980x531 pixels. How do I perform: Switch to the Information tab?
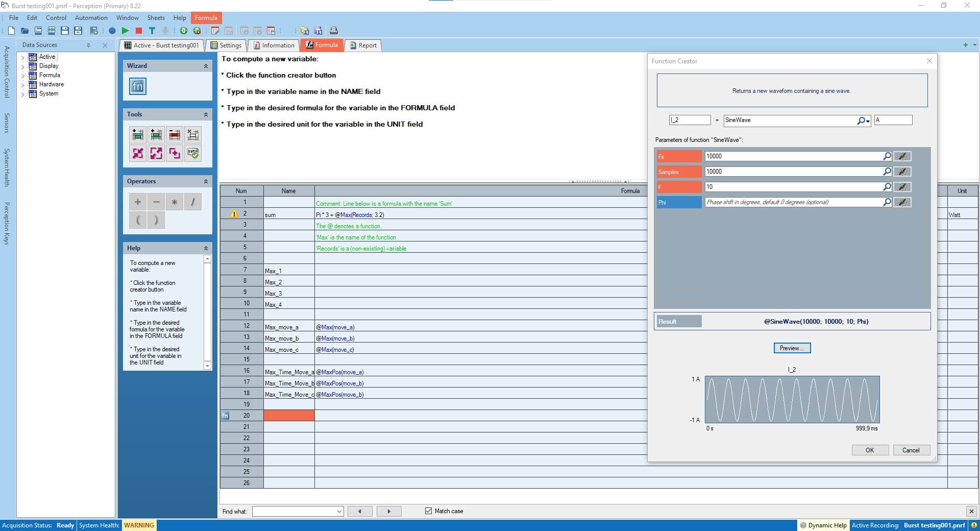coord(274,45)
